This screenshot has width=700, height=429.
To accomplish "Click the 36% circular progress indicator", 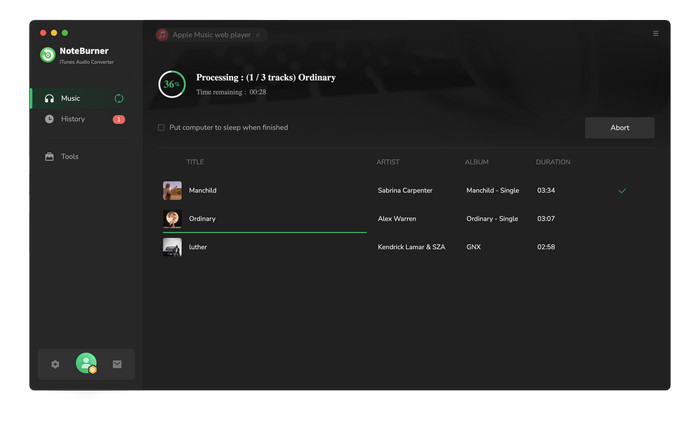I will [172, 84].
